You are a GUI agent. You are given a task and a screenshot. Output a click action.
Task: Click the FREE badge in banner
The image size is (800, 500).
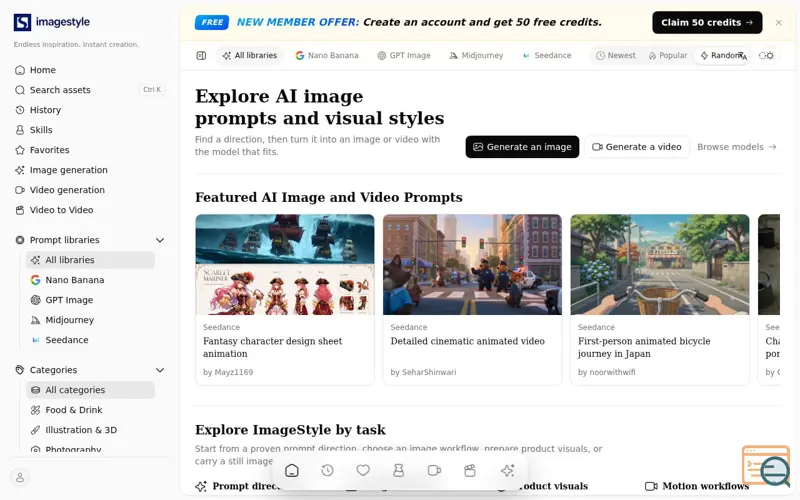212,22
